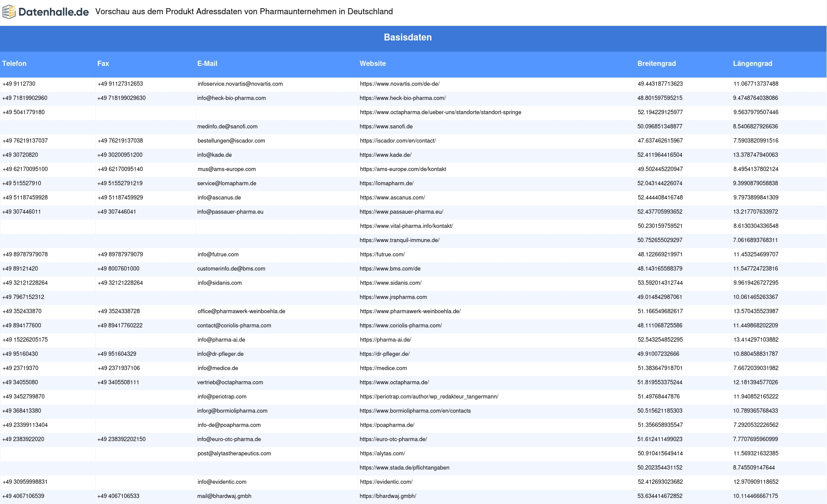827x504 pixels.
Task: Open the www.ascanus.com website URL
Action: [x=392, y=198]
